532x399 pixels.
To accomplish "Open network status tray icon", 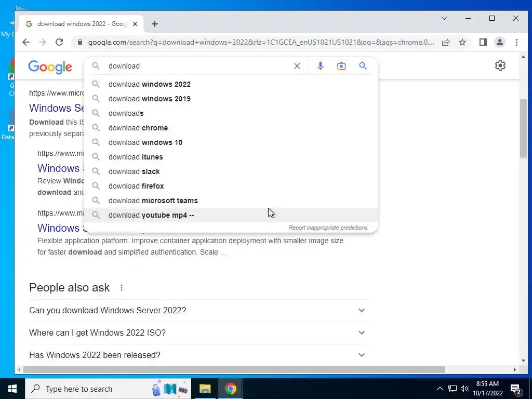I will coord(453,389).
